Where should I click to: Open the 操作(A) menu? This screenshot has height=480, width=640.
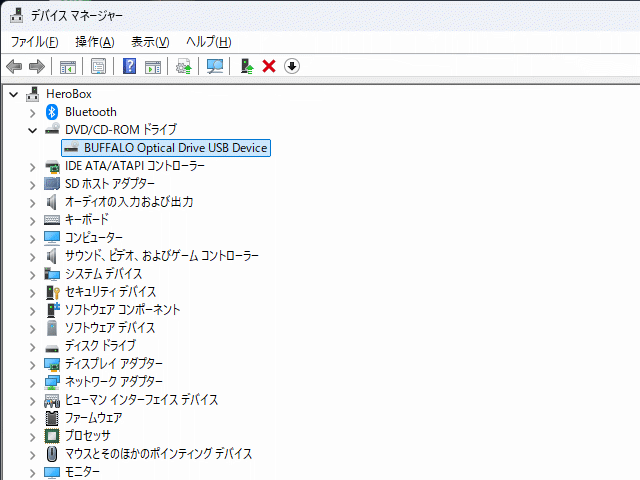tap(94, 41)
